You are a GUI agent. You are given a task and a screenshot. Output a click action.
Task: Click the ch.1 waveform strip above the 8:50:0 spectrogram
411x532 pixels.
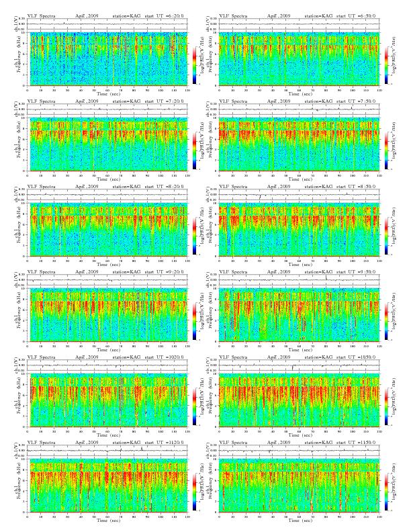pos(299,195)
